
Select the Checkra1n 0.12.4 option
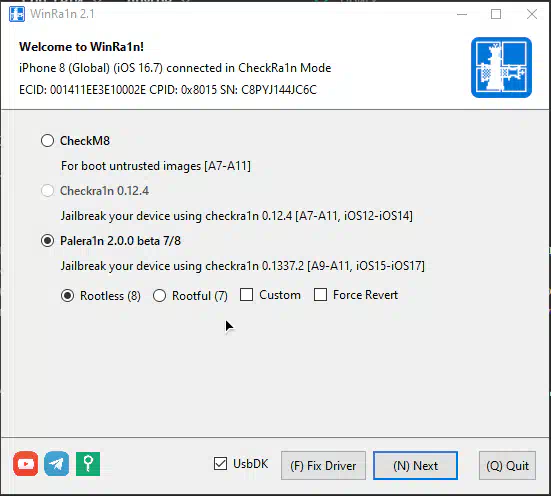point(47,191)
